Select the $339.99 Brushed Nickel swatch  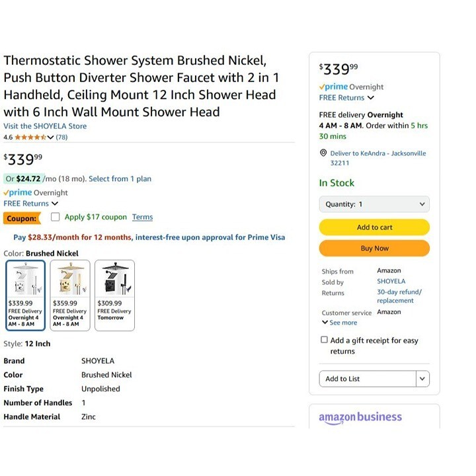tap(25, 294)
